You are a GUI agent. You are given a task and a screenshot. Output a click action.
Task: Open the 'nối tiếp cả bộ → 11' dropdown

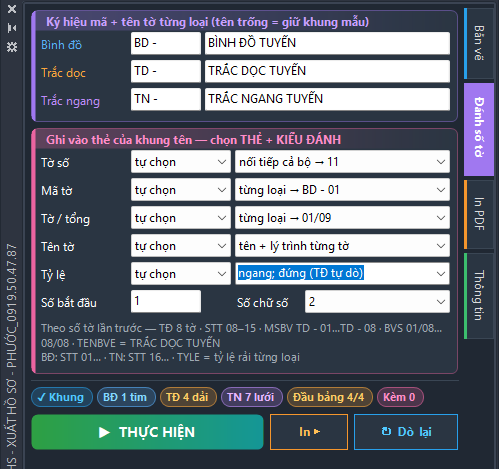[343, 162]
